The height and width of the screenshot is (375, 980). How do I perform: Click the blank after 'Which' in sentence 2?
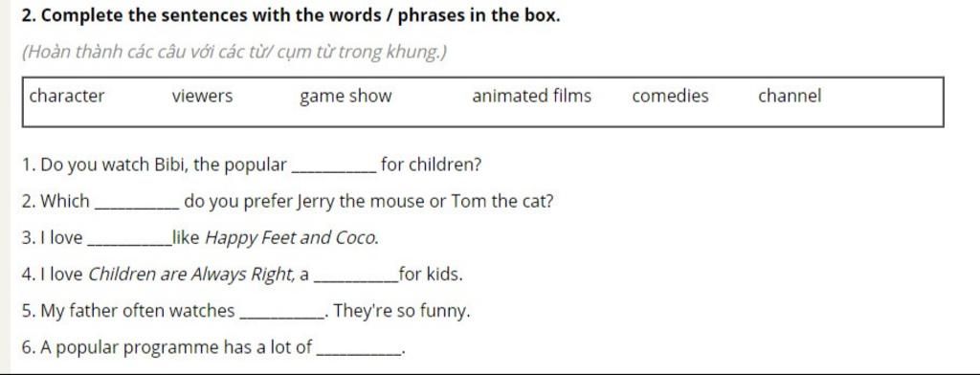pyautogui.click(x=136, y=207)
